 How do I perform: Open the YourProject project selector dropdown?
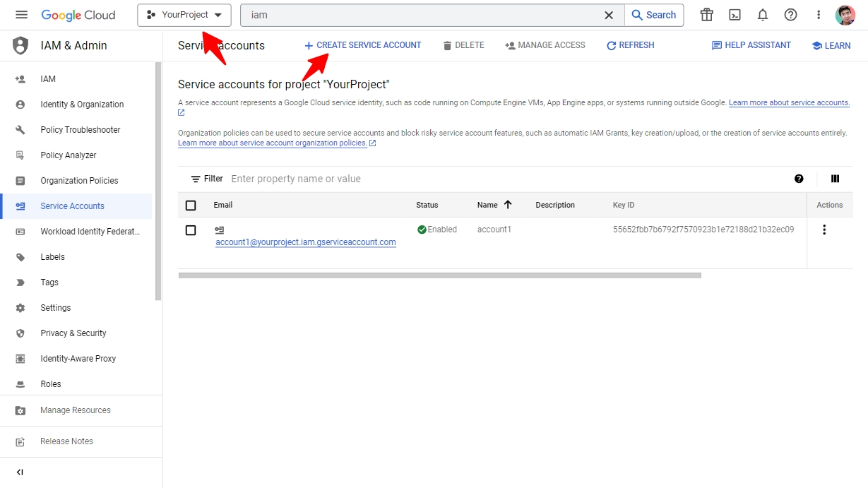pos(184,15)
